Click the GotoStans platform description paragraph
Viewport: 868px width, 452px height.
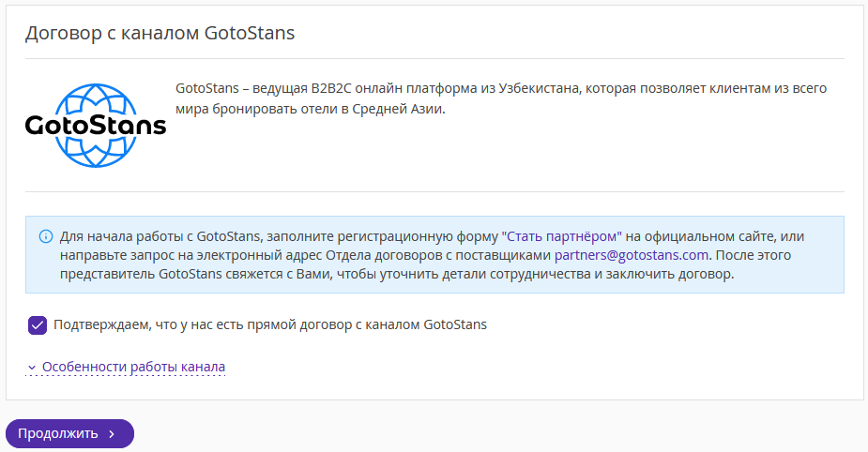point(501,98)
